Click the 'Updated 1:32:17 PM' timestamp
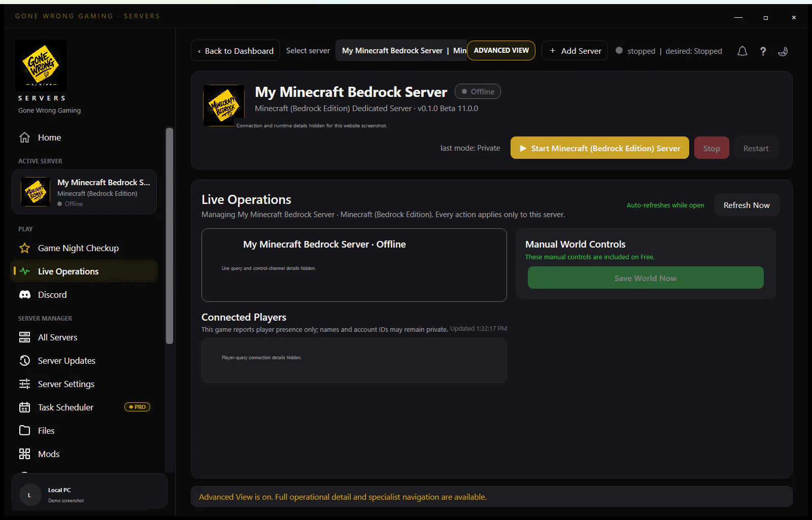This screenshot has height=520, width=812. click(479, 329)
